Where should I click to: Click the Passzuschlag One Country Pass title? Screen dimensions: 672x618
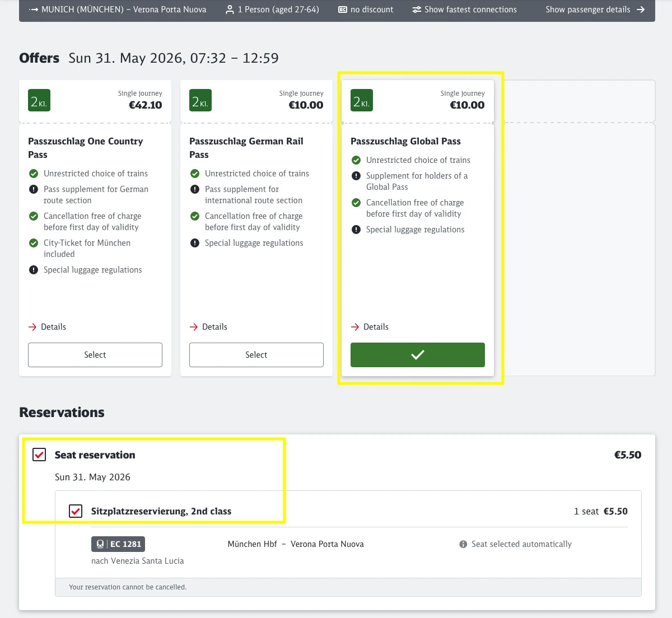(86, 148)
